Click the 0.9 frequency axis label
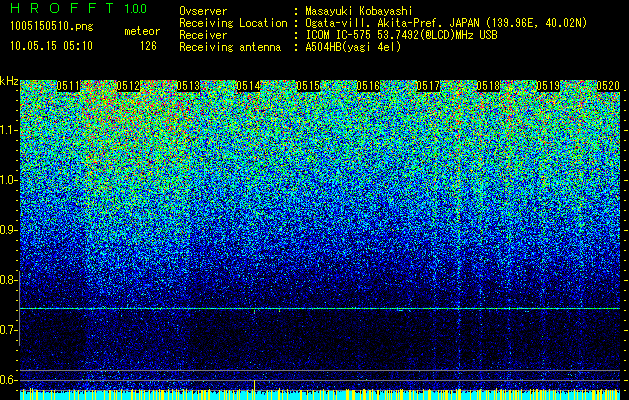Image resolution: width=629 pixels, height=400 pixels. point(9,230)
